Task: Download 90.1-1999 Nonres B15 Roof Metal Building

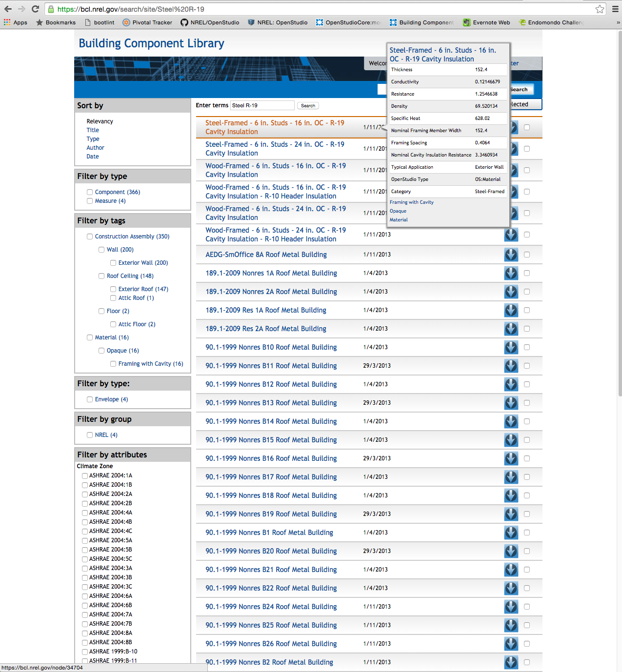Action: 511,440
